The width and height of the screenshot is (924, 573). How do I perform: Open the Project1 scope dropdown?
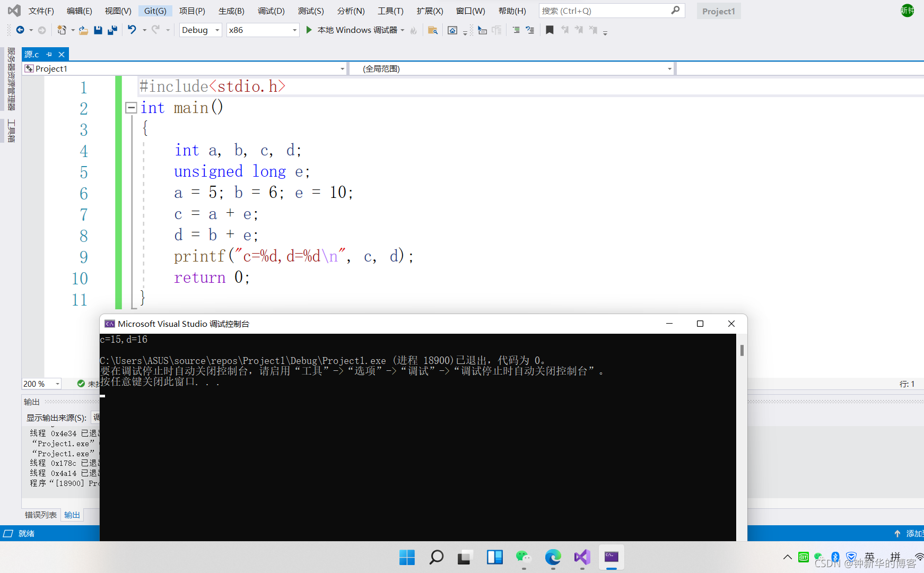click(x=185, y=68)
